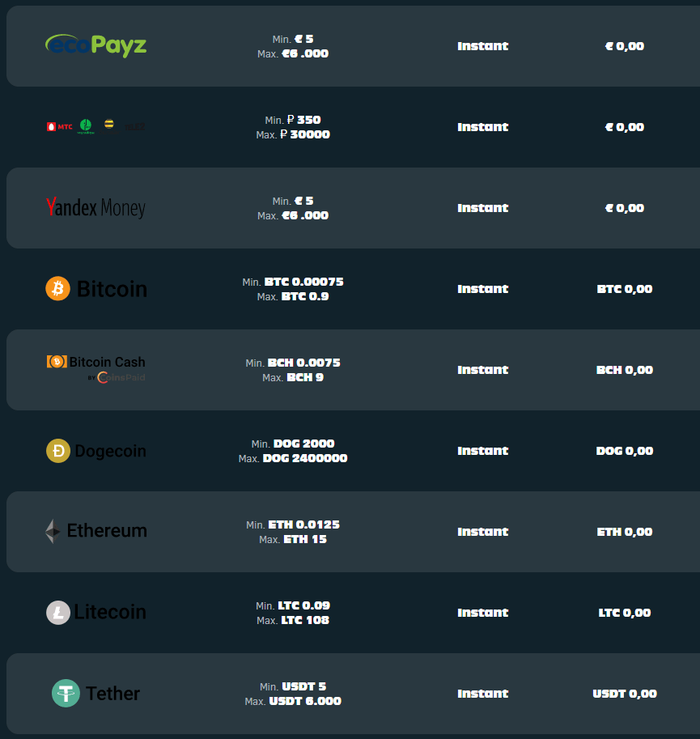Click Instant label in the Ethereum row
This screenshot has width=700, height=739.
(x=483, y=532)
